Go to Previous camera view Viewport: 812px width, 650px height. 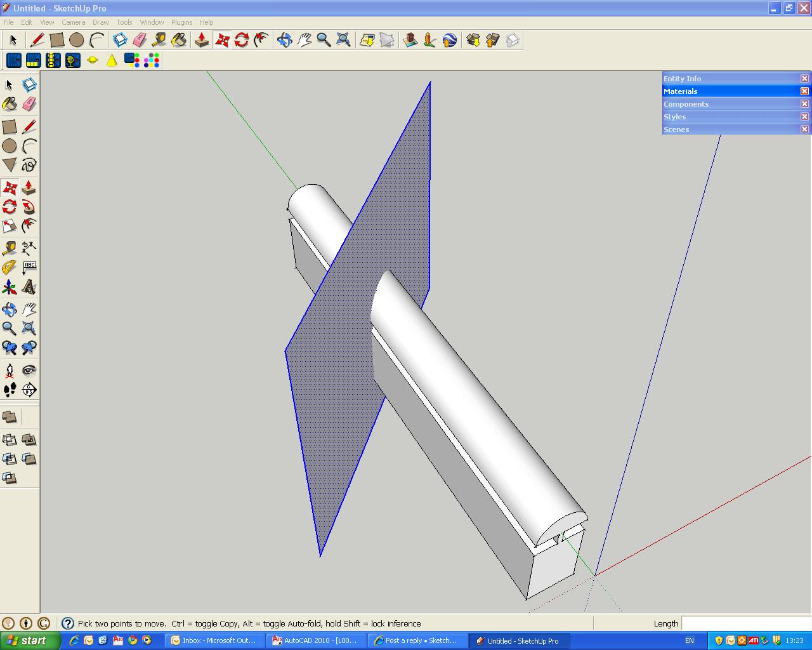10,348
